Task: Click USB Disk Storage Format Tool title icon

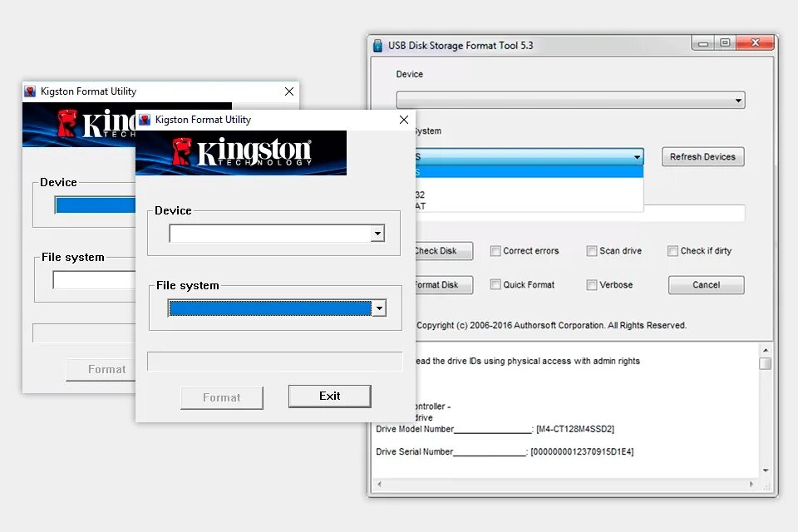Action: pos(377,46)
